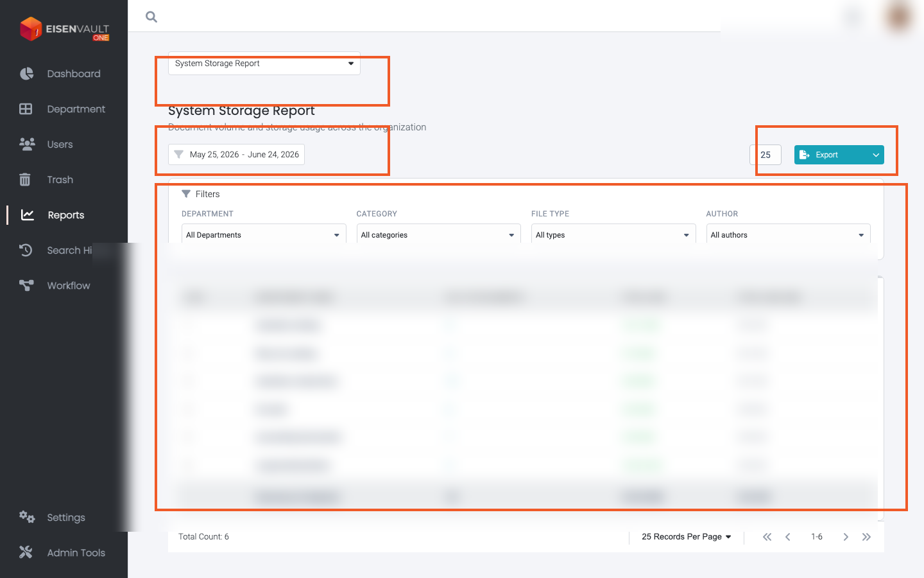Click the Filters funnel icon

(x=186, y=194)
